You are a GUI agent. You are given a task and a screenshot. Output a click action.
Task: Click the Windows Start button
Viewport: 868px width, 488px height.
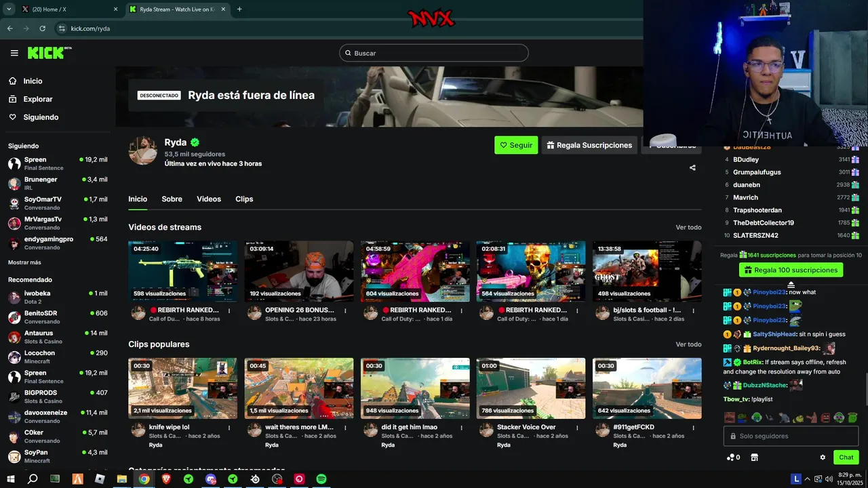point(10,479)
